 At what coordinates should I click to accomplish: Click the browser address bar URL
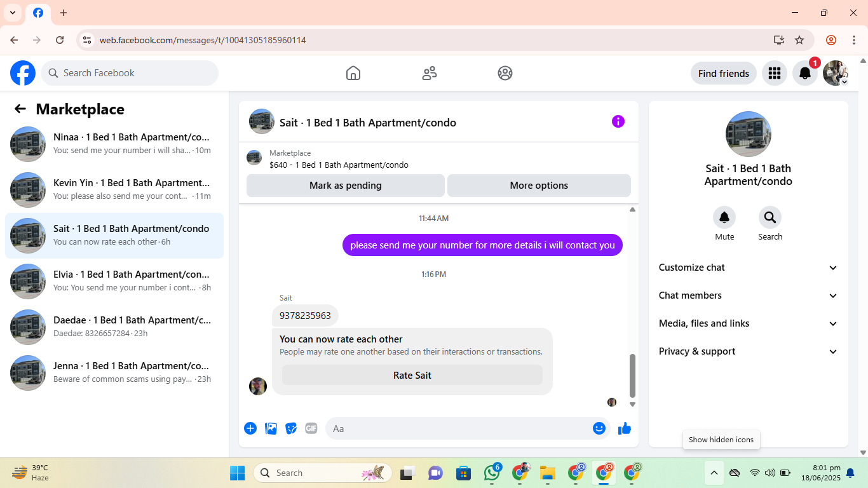click(203, 40)
